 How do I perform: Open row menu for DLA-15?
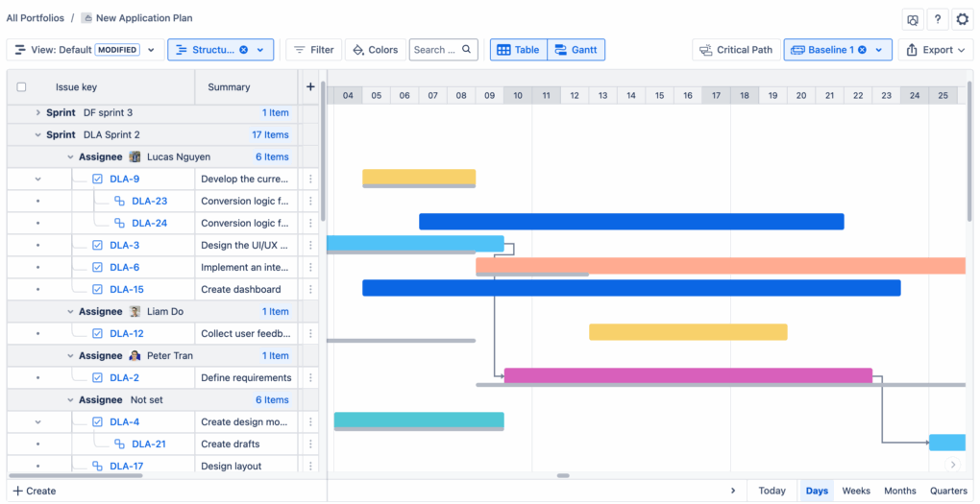click(x=310, y=289)
